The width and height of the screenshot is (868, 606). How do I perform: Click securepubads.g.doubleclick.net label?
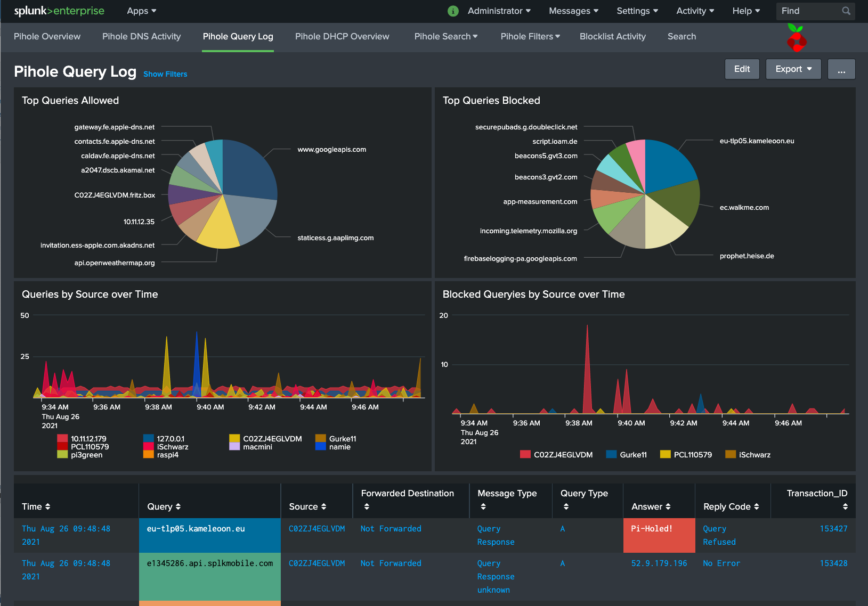pos(526,127)
